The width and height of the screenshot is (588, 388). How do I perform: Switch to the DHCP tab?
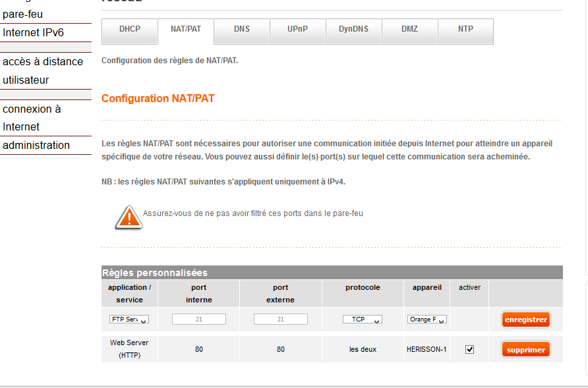[129, 31]
